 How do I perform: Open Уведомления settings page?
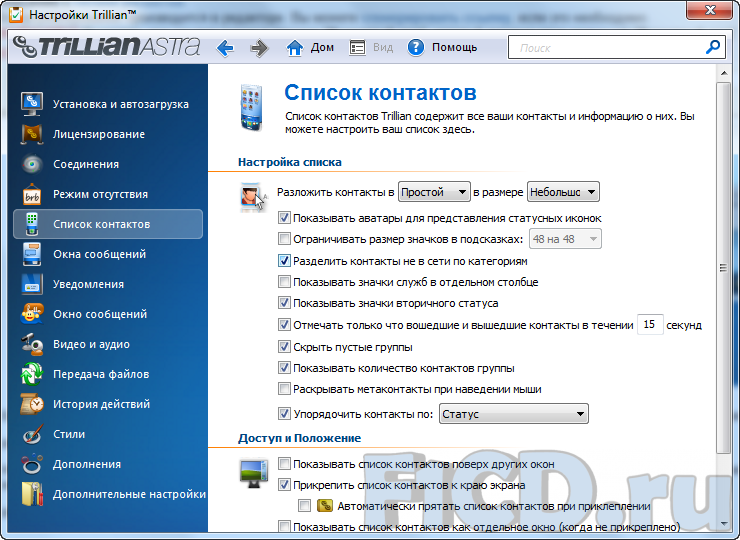click(x=88, y=284)
